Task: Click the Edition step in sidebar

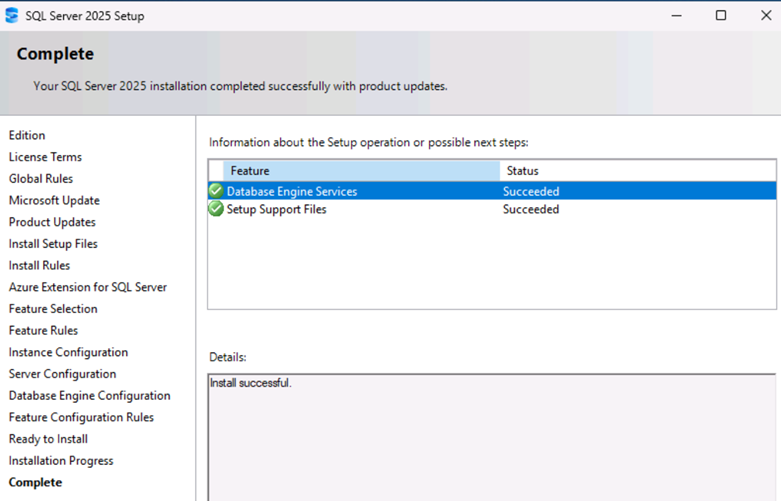Action: [x=27, y=135]
